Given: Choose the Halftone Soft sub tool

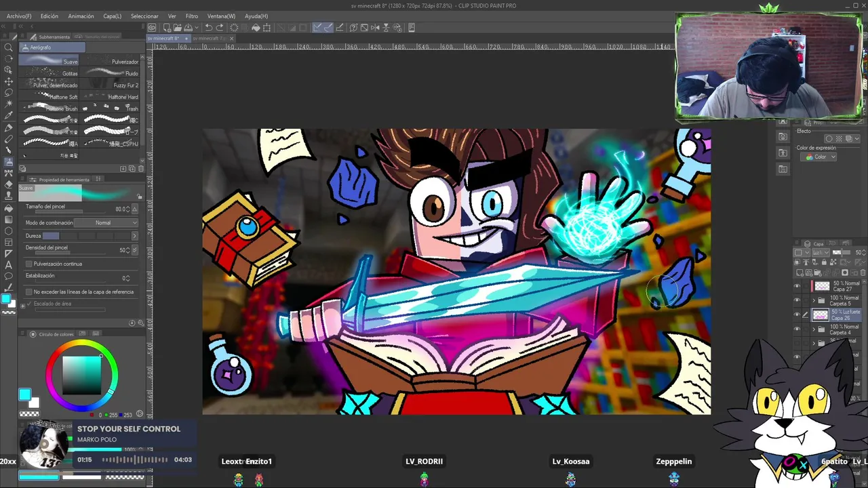Looking at the screenshot, I should pos(50,96).
